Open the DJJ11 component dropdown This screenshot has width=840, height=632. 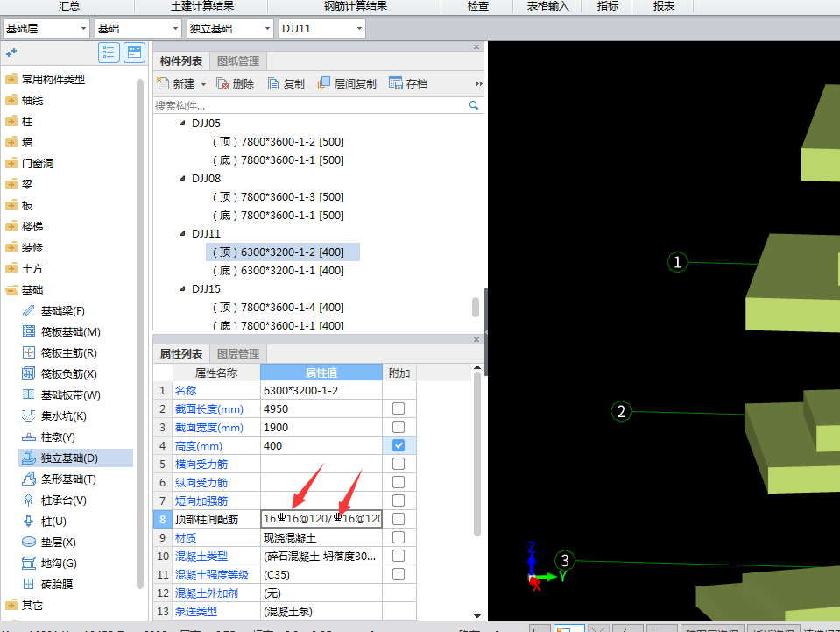click(359, 28)
